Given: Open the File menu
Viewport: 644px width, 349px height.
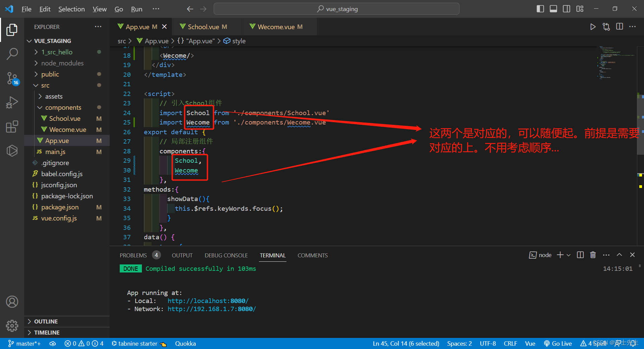Looking at the screenshot, I should tap(26, 9).
